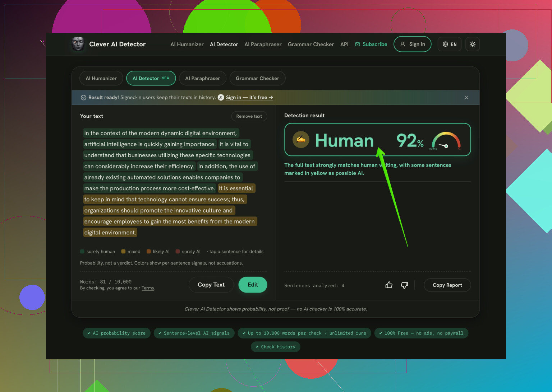This screenshot has height=392, width=552.
Task: Toggle the light/dark theme sun icon
Action: click(x=473, y=44)
